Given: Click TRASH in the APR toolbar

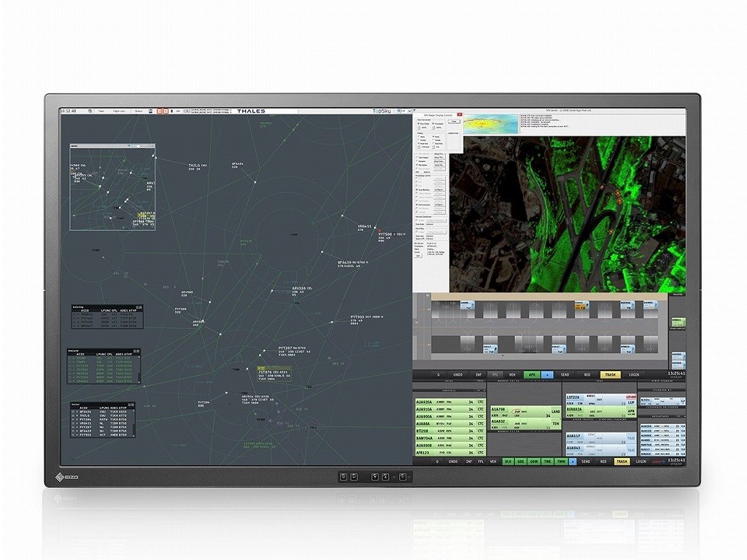Looking at the screenshot, I should pyautogui.click(x=611, y=375).
